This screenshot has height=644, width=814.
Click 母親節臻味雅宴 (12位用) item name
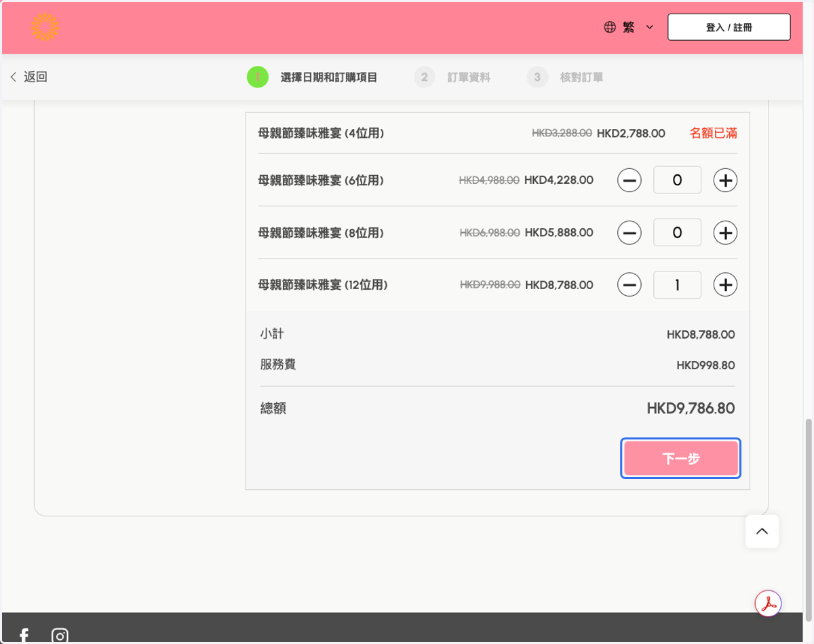point(323,285)
